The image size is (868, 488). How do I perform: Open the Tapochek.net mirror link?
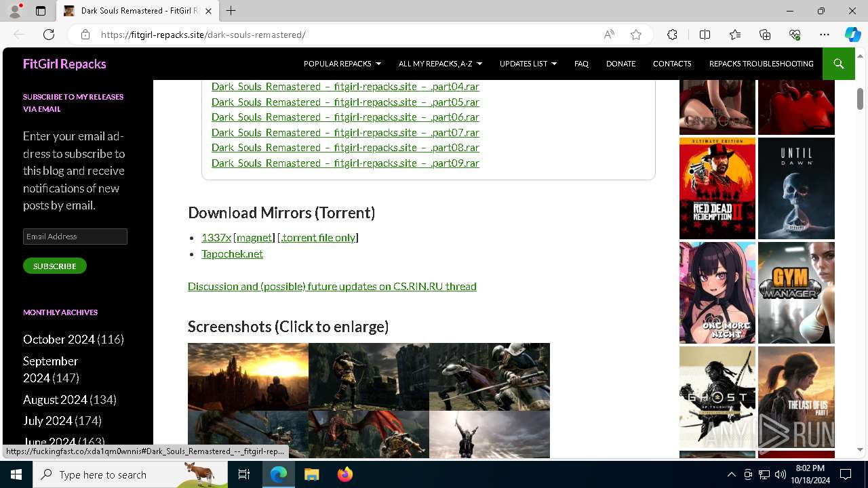pos(232,253)
